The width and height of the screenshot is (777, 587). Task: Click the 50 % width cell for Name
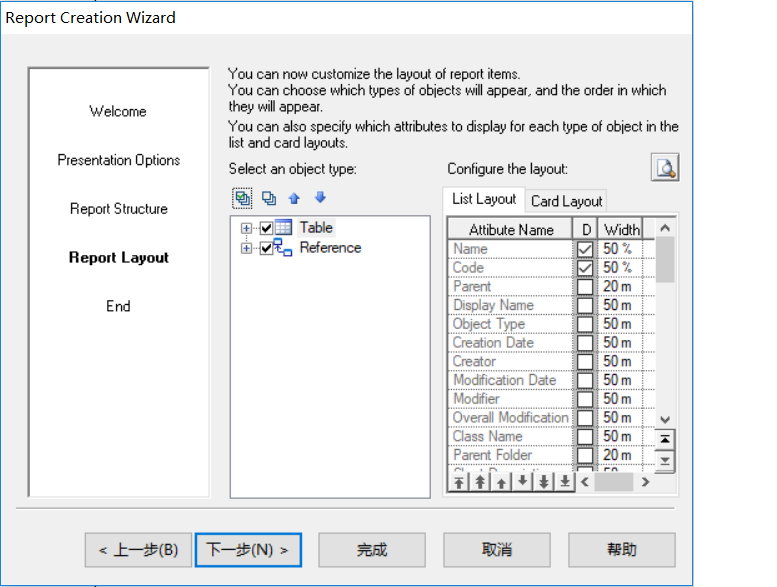(x=620, y=249)
